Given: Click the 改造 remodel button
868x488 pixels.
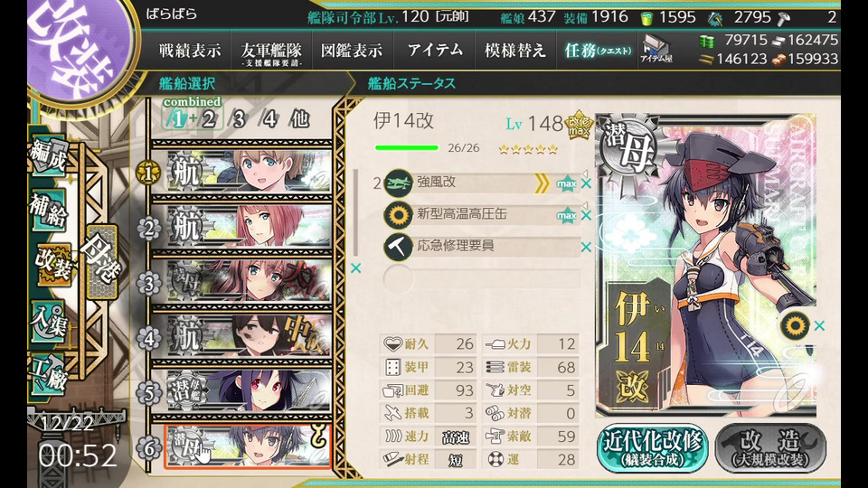Looking at the screenshot, I should [x=770, y=449].
